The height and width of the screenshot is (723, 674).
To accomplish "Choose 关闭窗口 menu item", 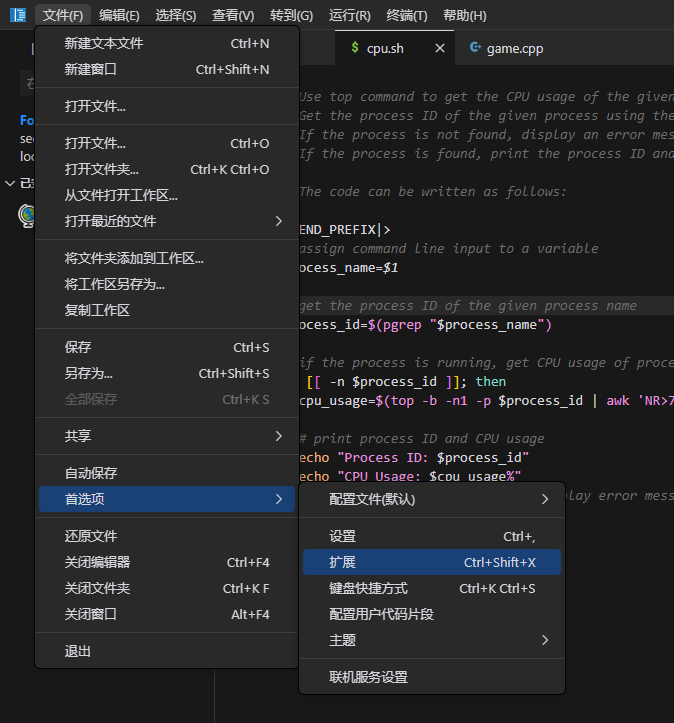I will pos(167,614).
